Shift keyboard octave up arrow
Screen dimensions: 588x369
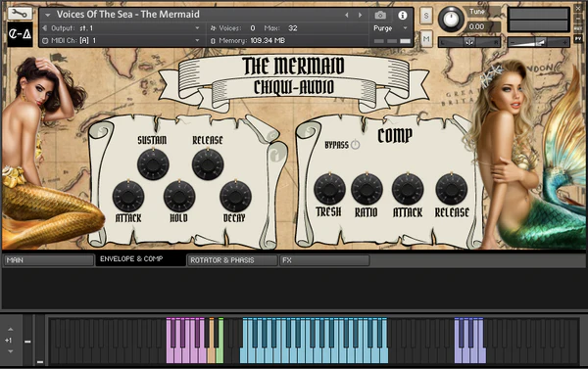tap(11, 329)
